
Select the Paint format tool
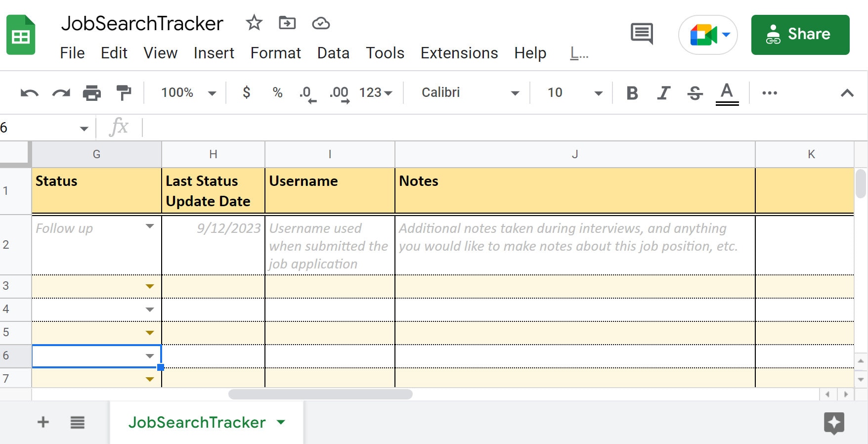[124, 92]
